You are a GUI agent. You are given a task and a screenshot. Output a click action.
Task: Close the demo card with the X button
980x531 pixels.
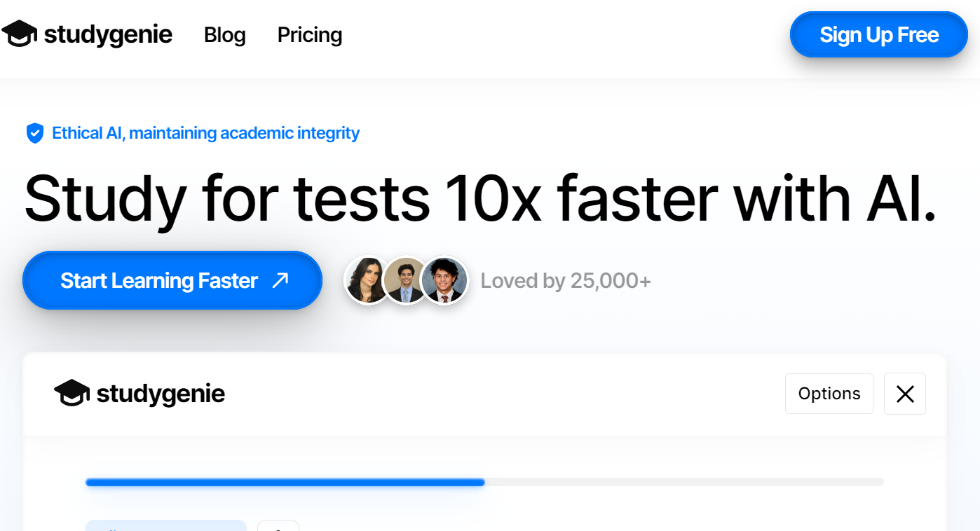(905, 394)
